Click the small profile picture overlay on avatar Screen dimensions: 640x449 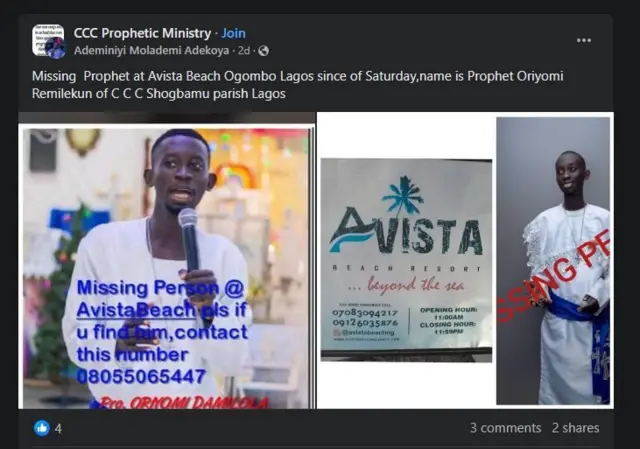[56, 48]
